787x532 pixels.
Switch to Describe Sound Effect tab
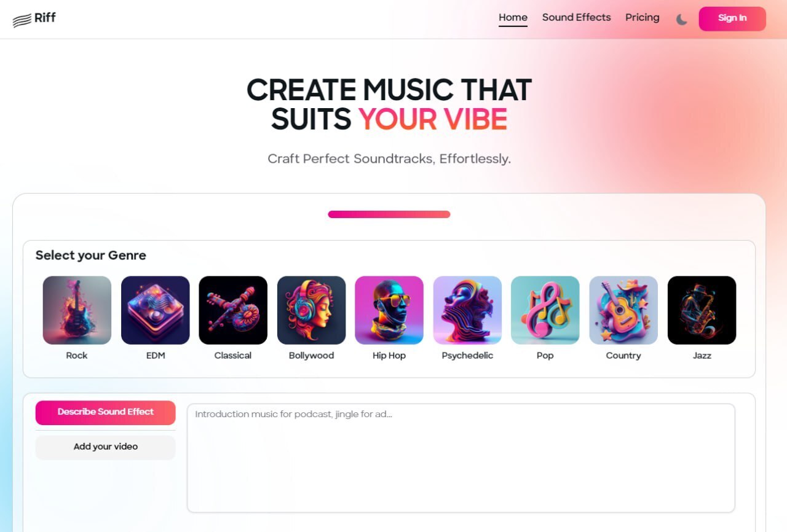[106, 413]
